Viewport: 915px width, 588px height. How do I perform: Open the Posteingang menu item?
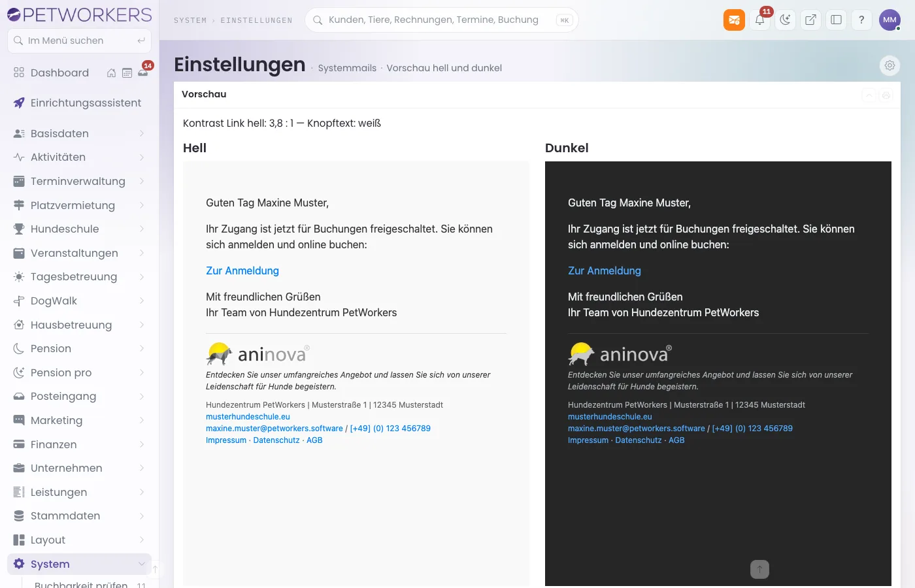click(79, 396)
